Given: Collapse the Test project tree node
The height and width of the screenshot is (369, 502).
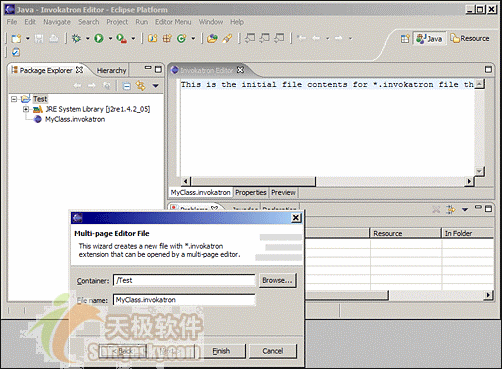Looking at the screenshot, I should (14, 99).
